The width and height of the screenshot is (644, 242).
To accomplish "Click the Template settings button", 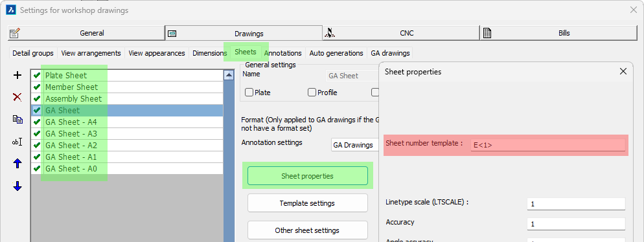I will coord(307,203).
